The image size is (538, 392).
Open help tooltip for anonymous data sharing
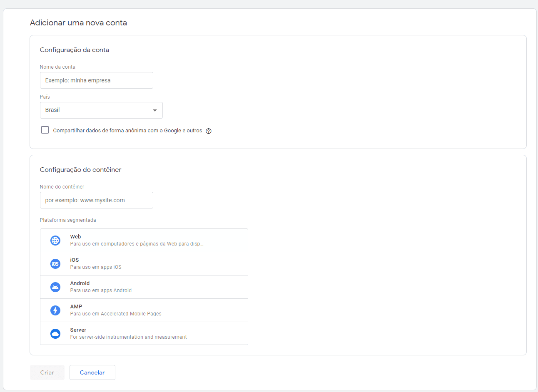(209, 131)
